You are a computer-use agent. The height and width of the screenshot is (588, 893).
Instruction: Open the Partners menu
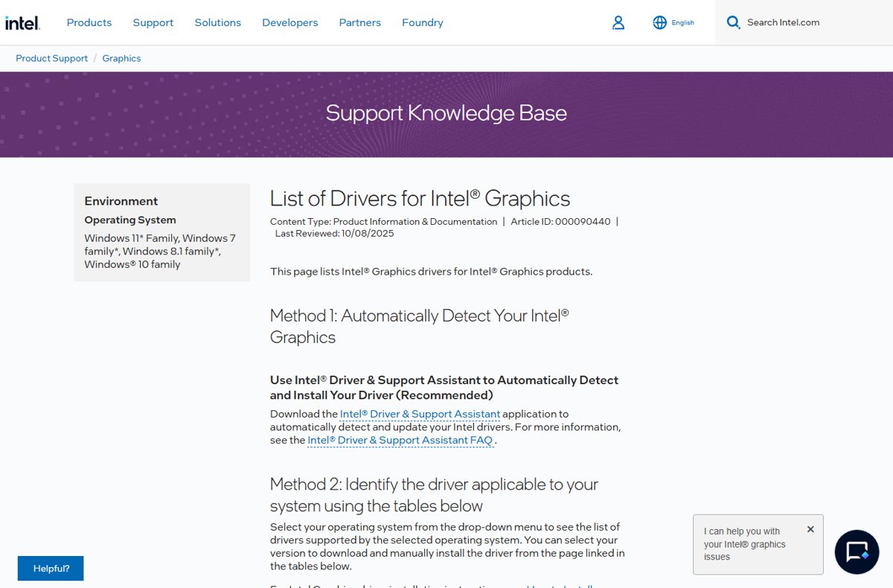(360, 22)
